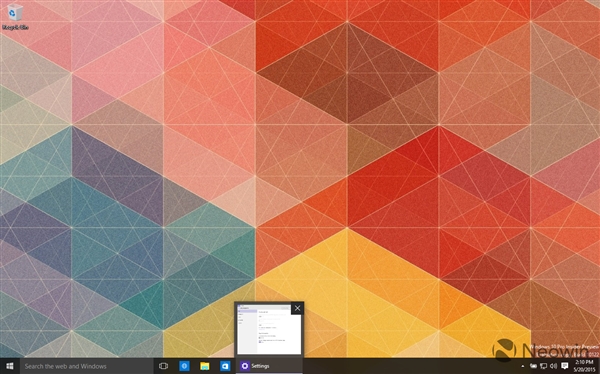Open the volume speaker icon
This screenshot has width=600, height=374.
(553, 366)
